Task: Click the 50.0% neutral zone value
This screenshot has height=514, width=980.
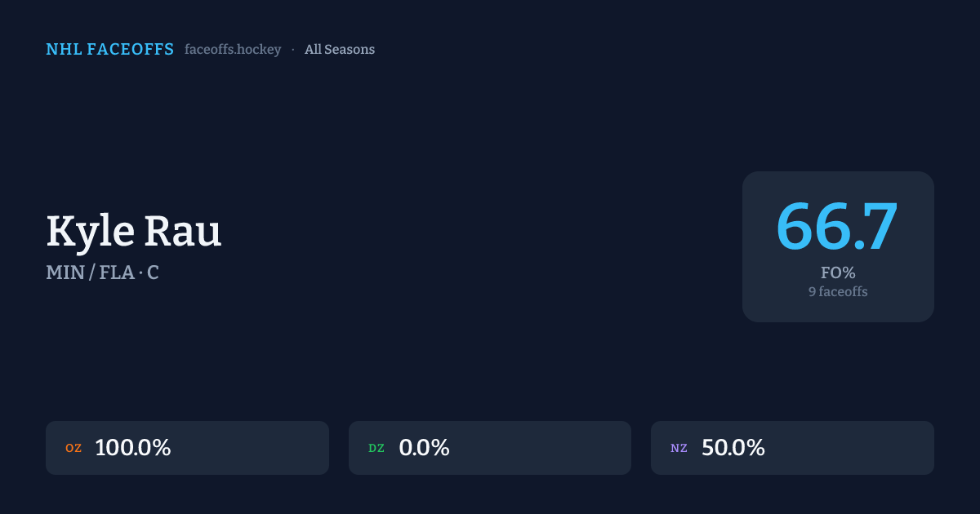Action: point(733,448)
